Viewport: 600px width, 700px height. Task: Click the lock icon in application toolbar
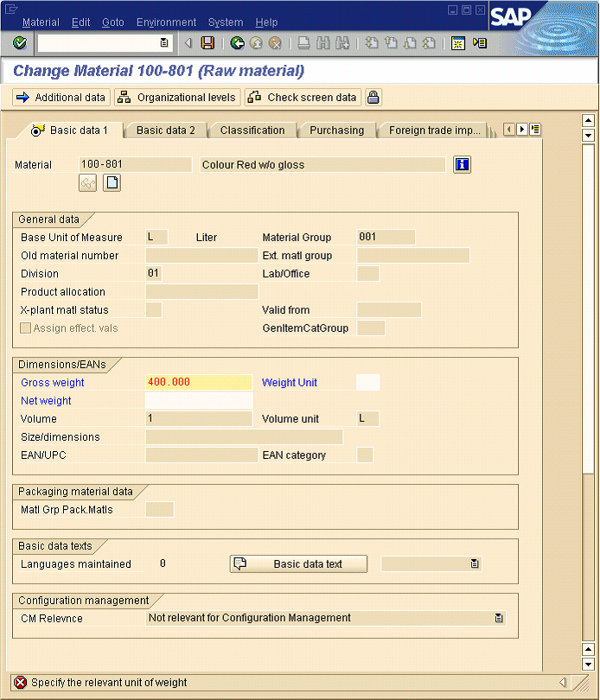(x=373, y=98)
